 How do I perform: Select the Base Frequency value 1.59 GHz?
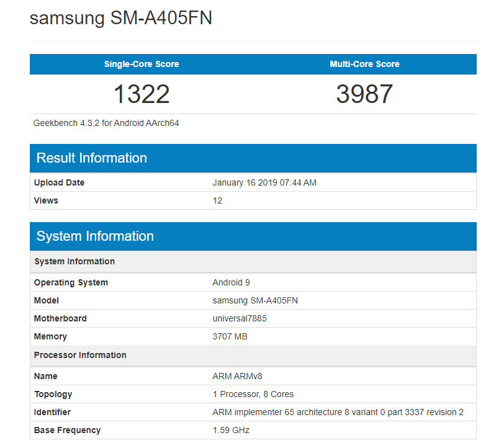pos(231,430)
